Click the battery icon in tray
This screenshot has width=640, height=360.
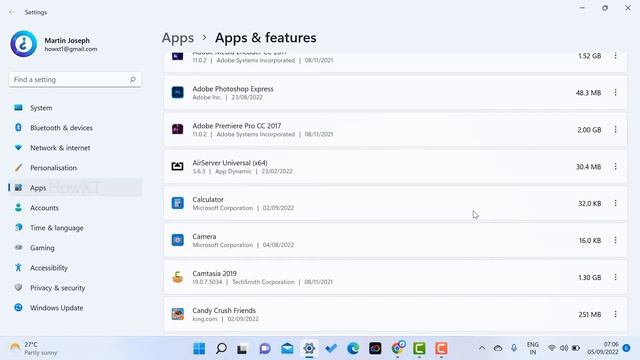click(x=576, y=348)
